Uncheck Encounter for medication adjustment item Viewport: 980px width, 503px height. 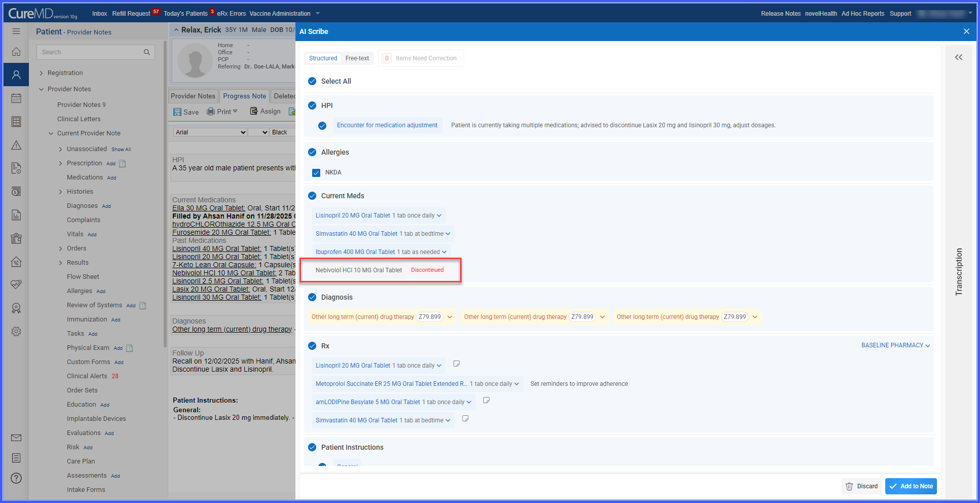322,125
